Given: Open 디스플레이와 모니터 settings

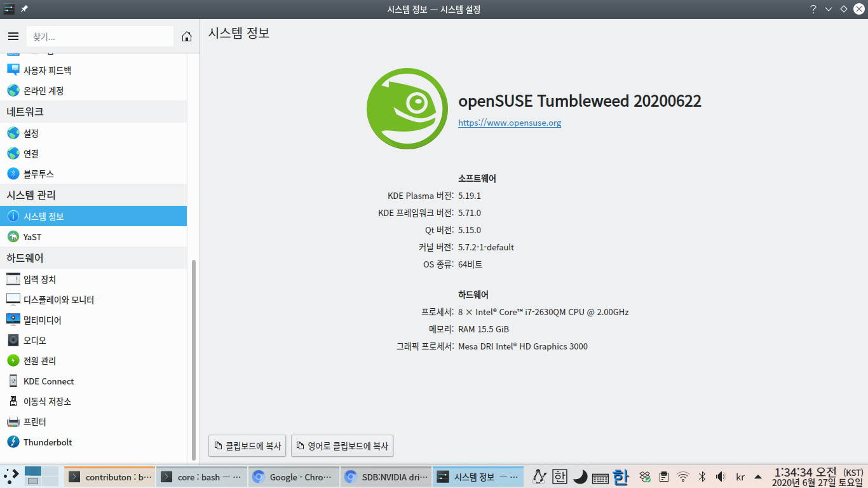Looking at the screenshot, I should (93, 300).
